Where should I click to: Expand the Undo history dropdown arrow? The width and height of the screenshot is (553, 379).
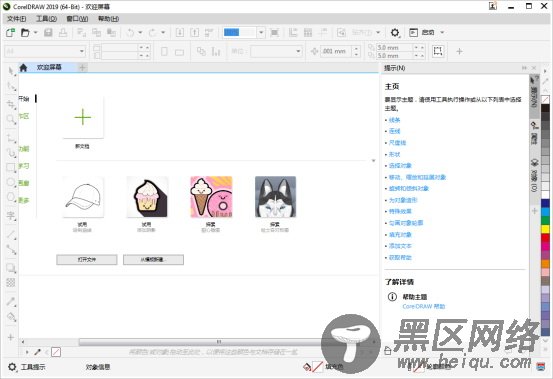(140, 33)
